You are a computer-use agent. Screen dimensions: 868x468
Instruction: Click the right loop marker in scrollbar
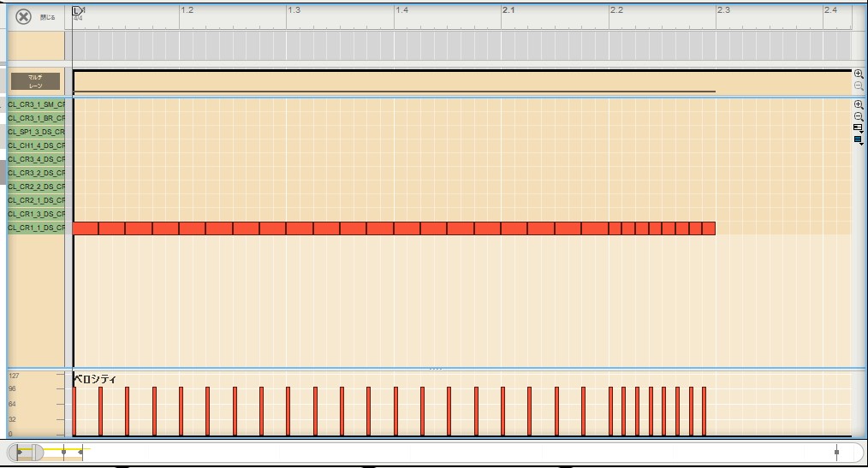tap(80, 452)
